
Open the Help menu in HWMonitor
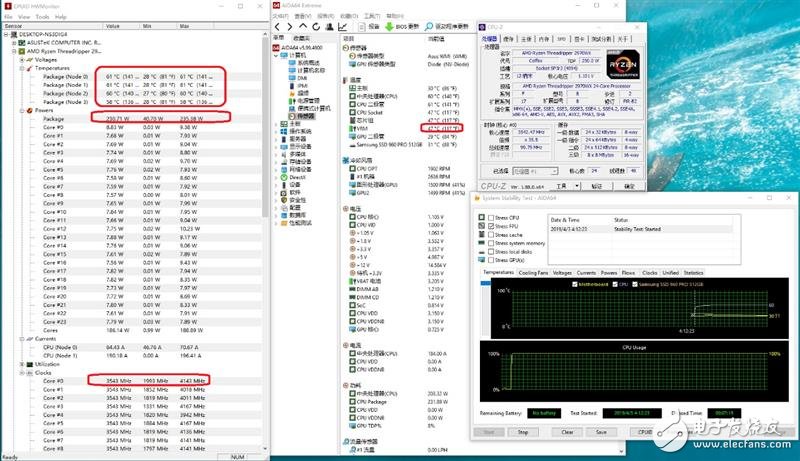coord(61,17)
